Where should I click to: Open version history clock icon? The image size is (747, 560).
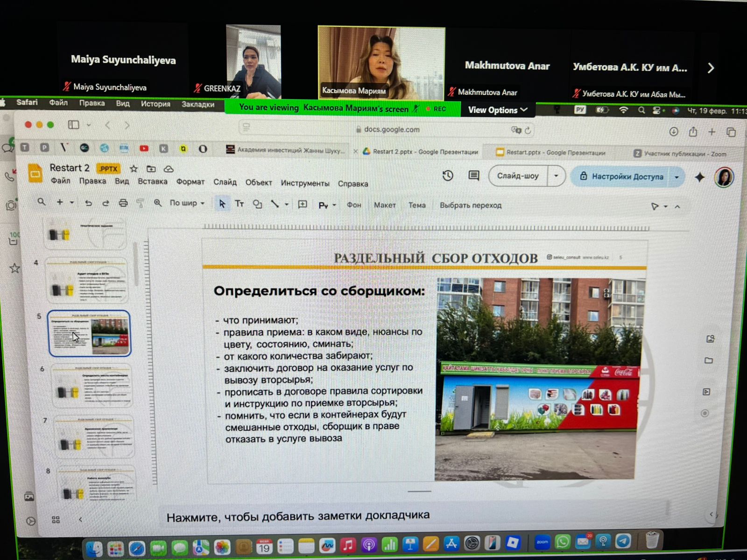pos(448,175)
